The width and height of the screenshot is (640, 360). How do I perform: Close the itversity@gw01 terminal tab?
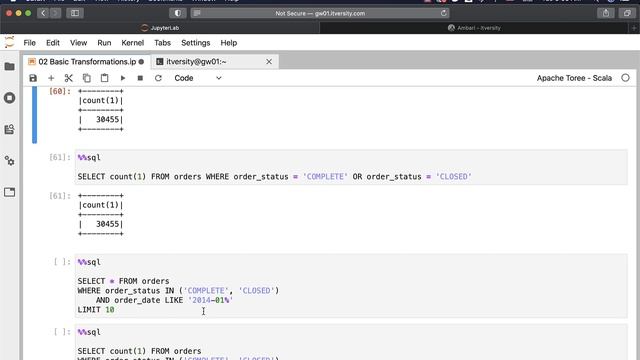269,62
